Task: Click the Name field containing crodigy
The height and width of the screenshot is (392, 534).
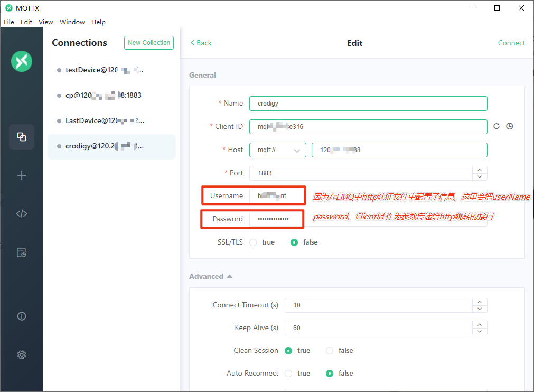Action: pos(368,104)
